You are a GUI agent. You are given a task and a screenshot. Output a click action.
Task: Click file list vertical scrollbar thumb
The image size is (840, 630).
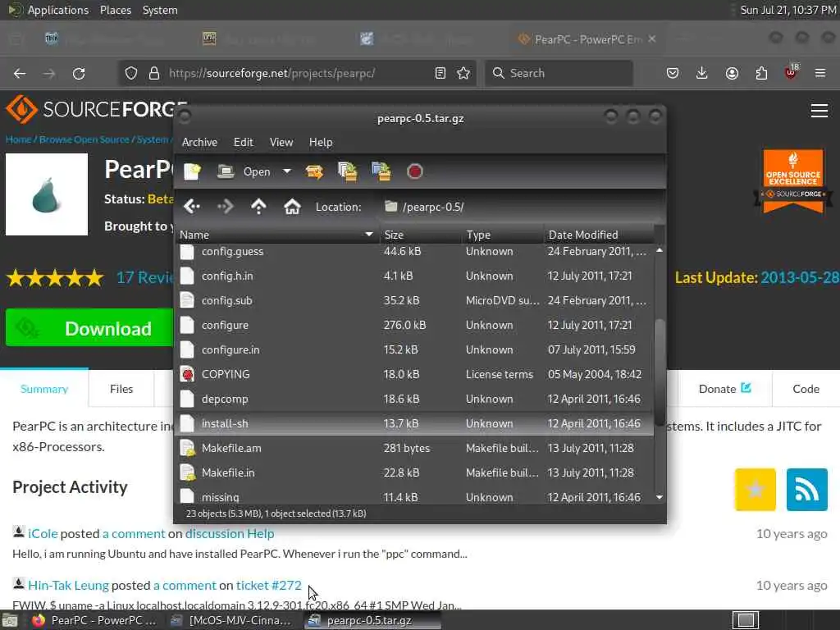pyautogui.click(x=660, y=372)
